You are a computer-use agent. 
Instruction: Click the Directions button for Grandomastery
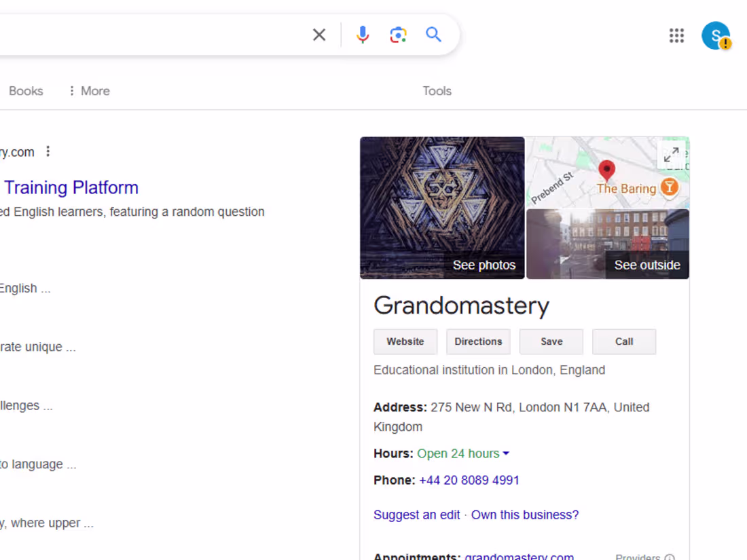(478, 341)
